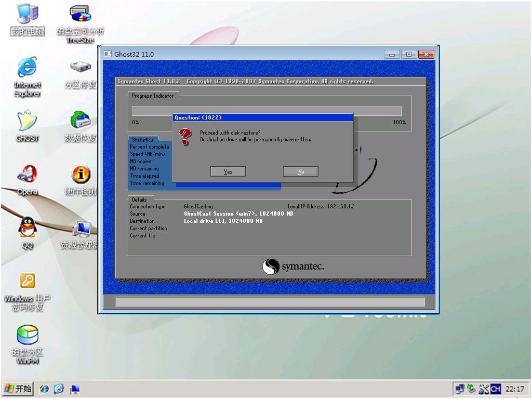Click the 'Percent complete' statistics label
This screenshot has width=532, height=399.
(x=149, y=147)
